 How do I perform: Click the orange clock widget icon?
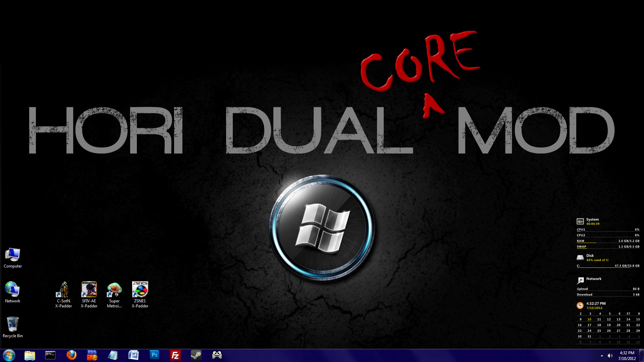click(x=580, y=305)
